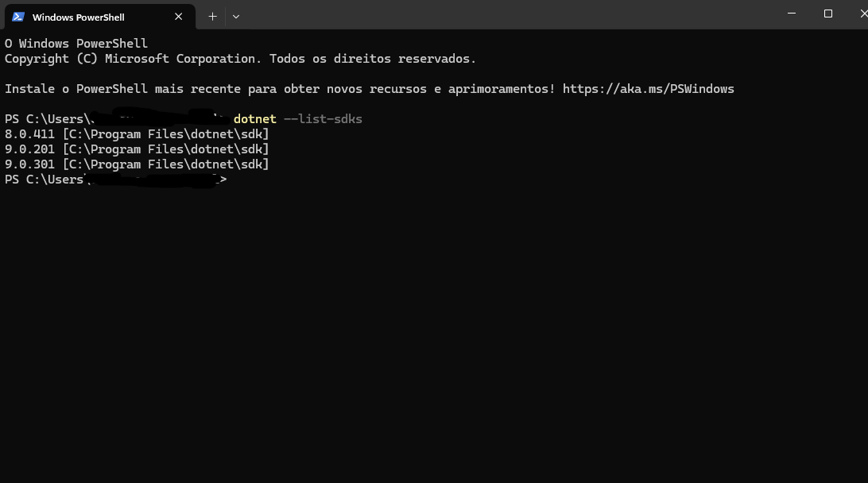The image size is (868, 483).
Task: Click the --list-sdks argument text
Action: click(x=323, y=119)
